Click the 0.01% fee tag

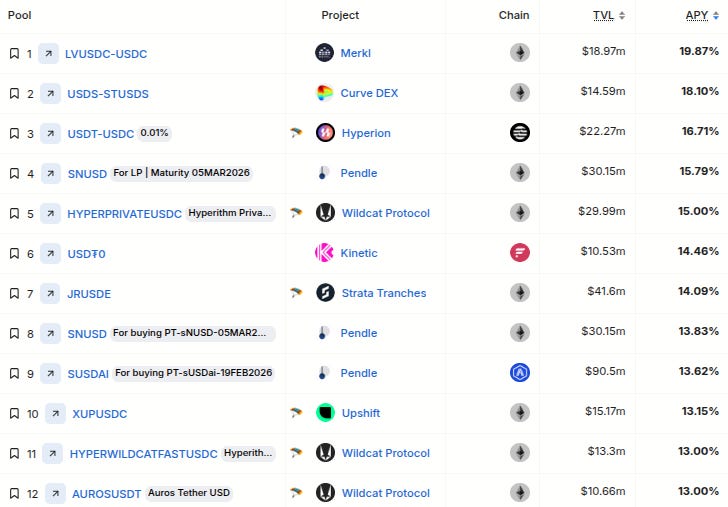tap(154, 133)
